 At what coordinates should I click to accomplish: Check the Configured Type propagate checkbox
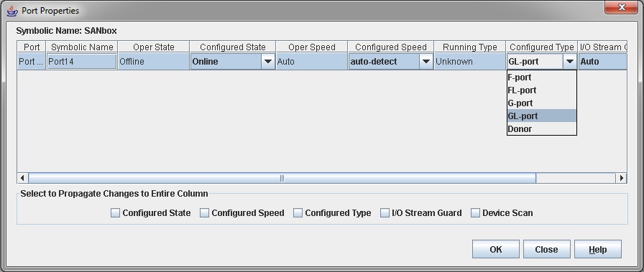pyautogui.click(x=298, y=213)
